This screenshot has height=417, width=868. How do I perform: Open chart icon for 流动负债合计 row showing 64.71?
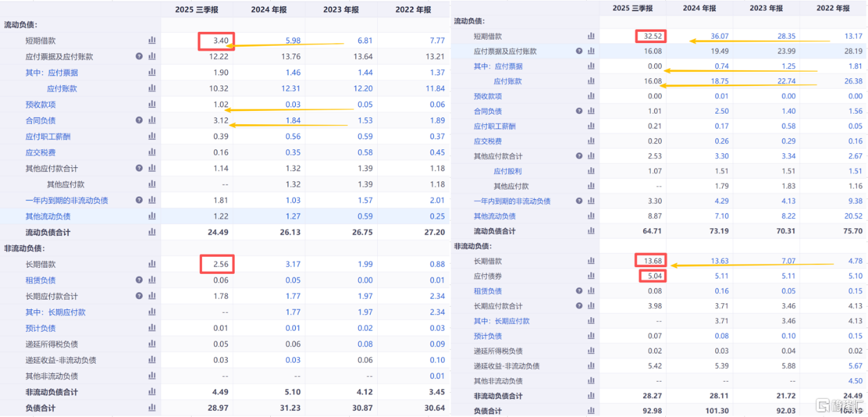tap(591, 231)
